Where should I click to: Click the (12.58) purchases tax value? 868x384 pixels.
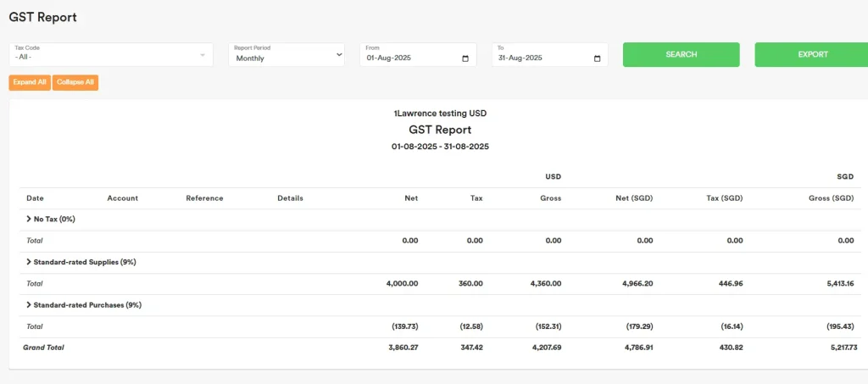[471, 326]
